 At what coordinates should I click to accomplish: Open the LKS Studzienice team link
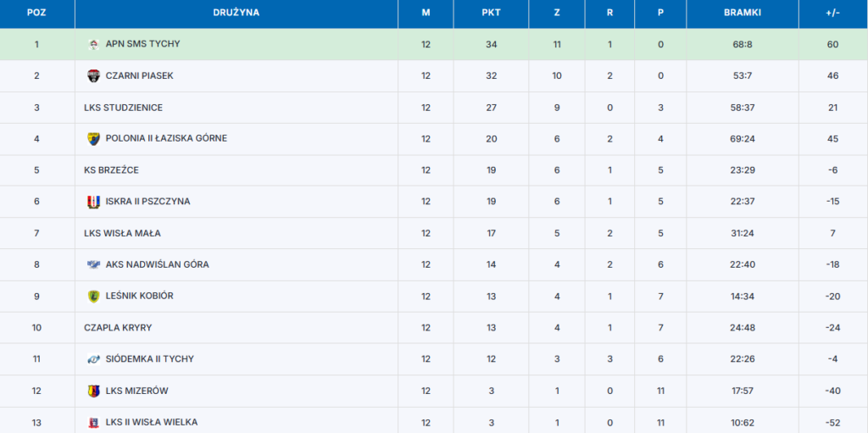(x=123, y=108)
